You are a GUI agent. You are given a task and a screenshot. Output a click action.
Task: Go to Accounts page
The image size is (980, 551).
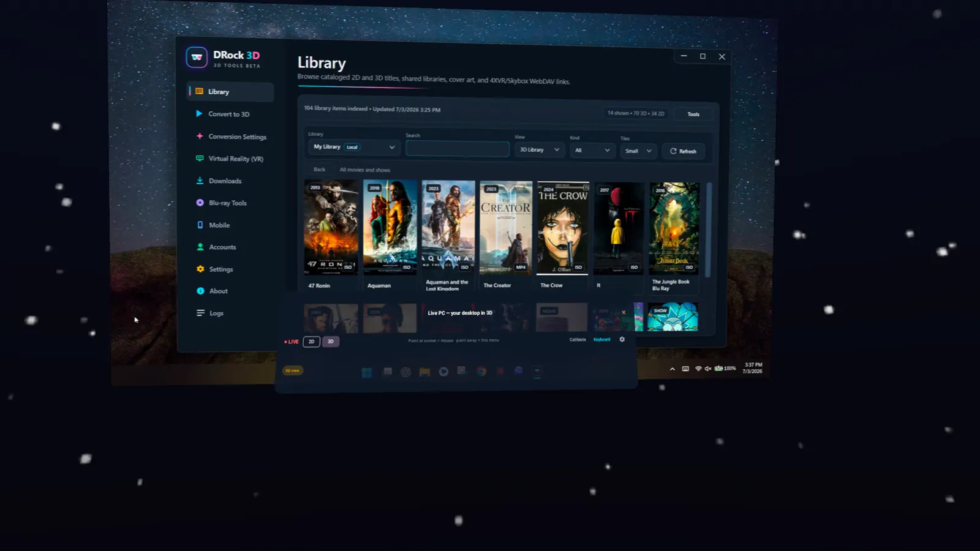click(222, 247)
